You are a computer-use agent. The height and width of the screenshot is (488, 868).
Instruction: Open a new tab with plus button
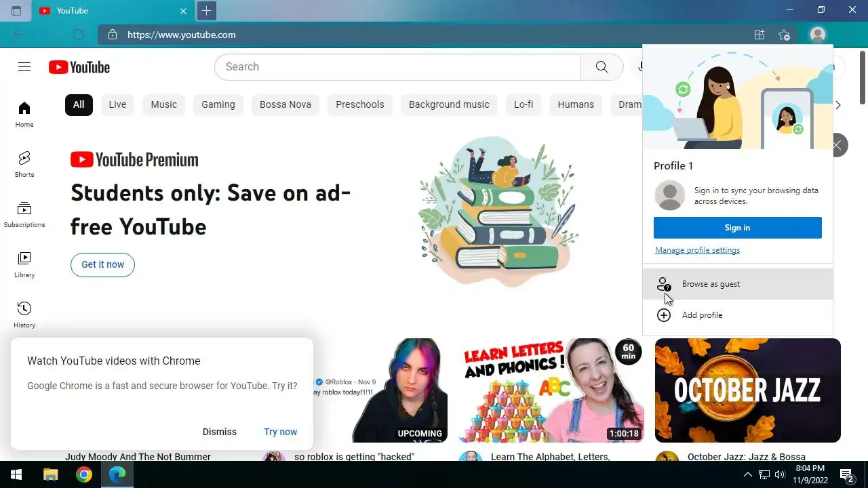[x=206, y=11]
